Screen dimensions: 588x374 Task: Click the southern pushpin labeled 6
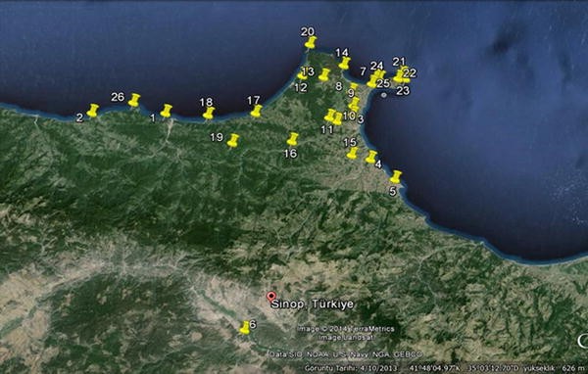pos(245,328)
